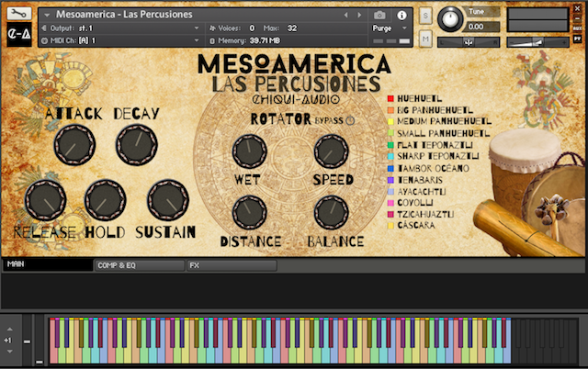Expand the instrument name dropdown
588x369 pixels.
(48, 16)
